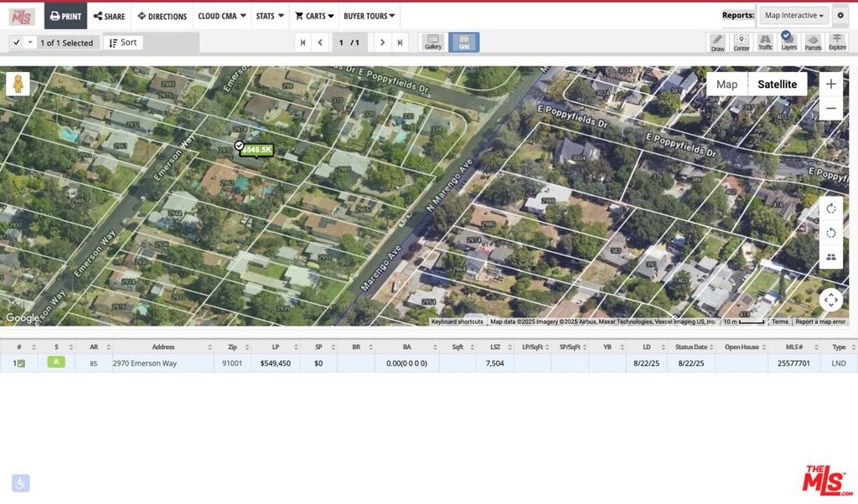The height and width of the screenshot is (504, 858).
Task: Uncheck the row 1 listing checkbox
Action: [x=21, y=363]
